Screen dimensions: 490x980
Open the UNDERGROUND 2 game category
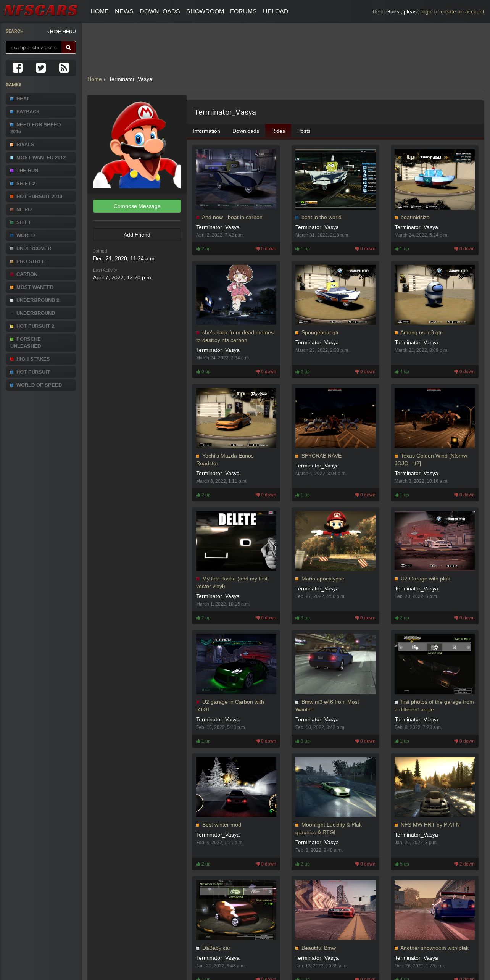click(41, 300)
